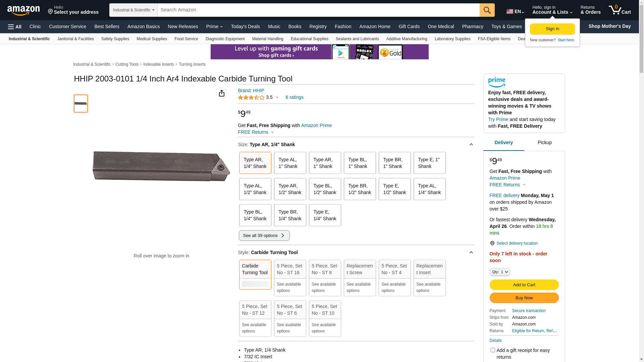
Task: Select the Type E, 1/4" Shank size option
Action: pos(325,215)
